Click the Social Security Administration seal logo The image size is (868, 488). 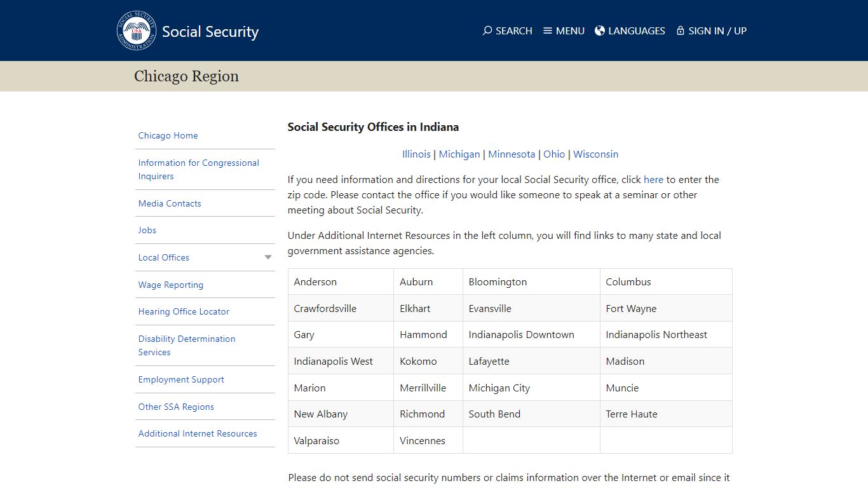click(137, 30)
